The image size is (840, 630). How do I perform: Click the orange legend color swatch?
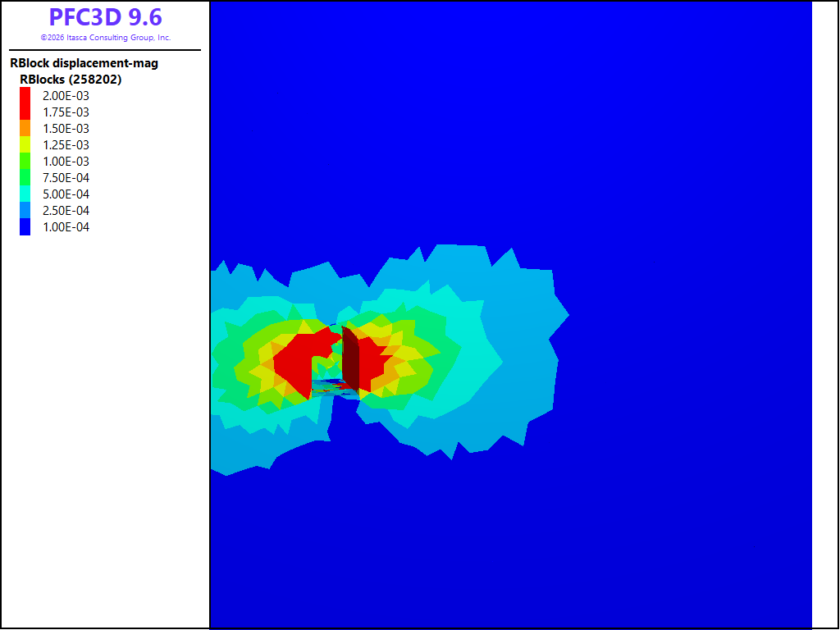click(25, 128)
